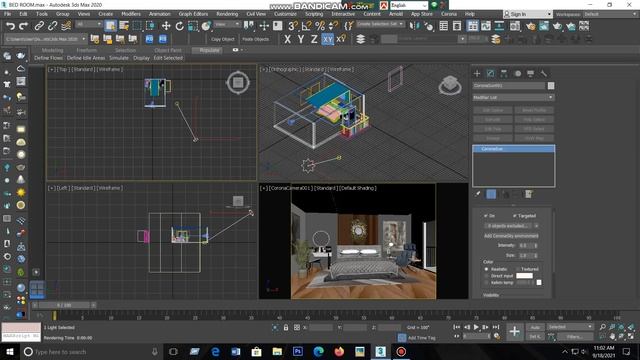The width and height of the screenshot is (640, 360).
Task: Constrain to the Z axis
Action: coord(314,39)
